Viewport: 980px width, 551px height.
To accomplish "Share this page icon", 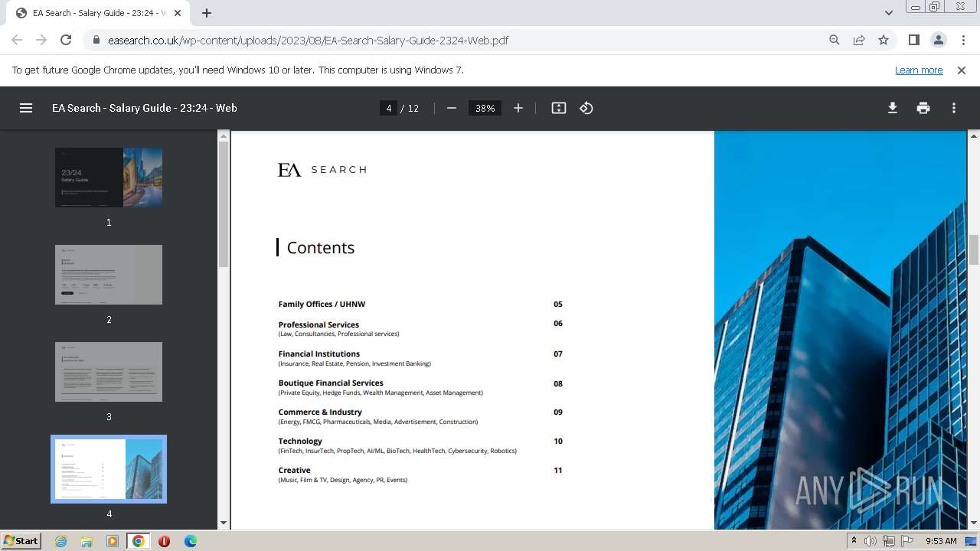I will click(859, 40).
